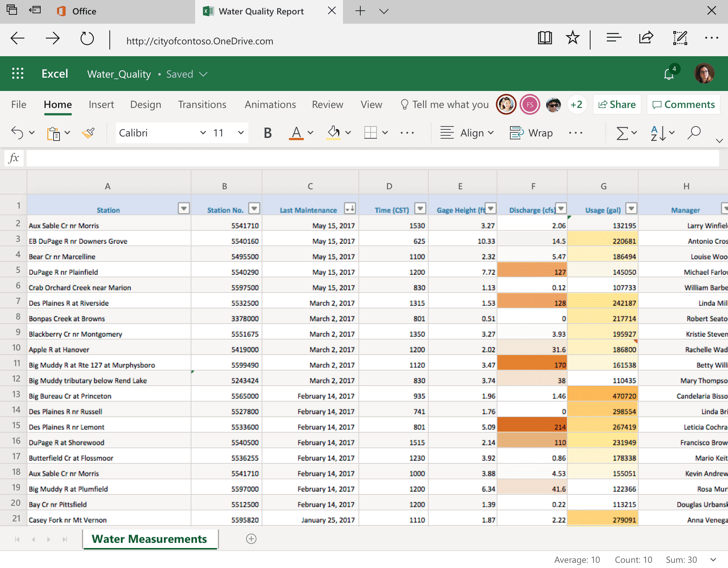Viewport: 728px width, 568px height.
Task: Click the Undo arrow icon
Action: (17, 133)
